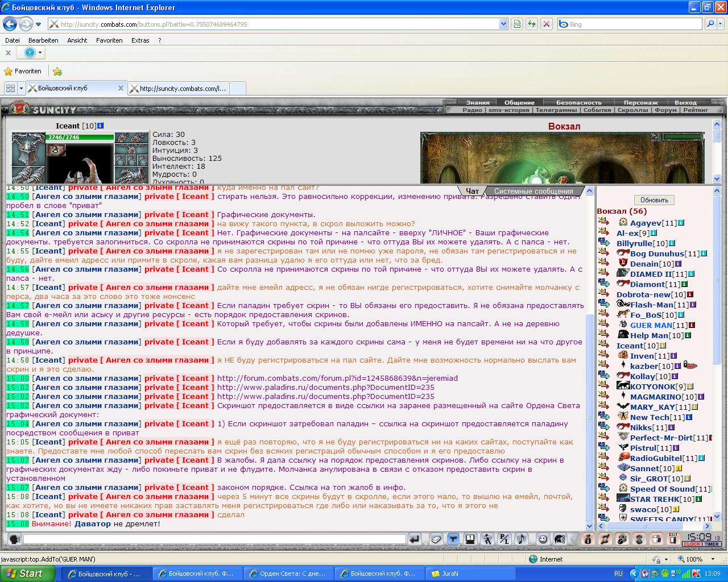Click the IE Back button

tap(10, 24)
